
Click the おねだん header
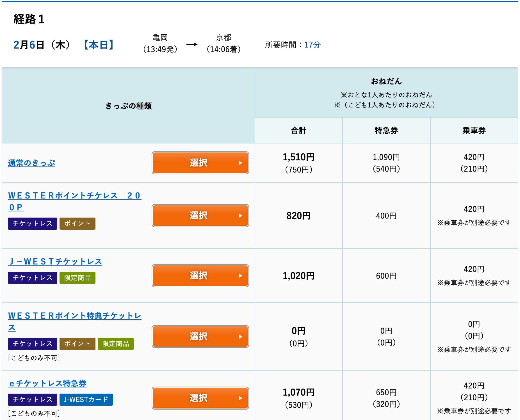click(386, 81)
